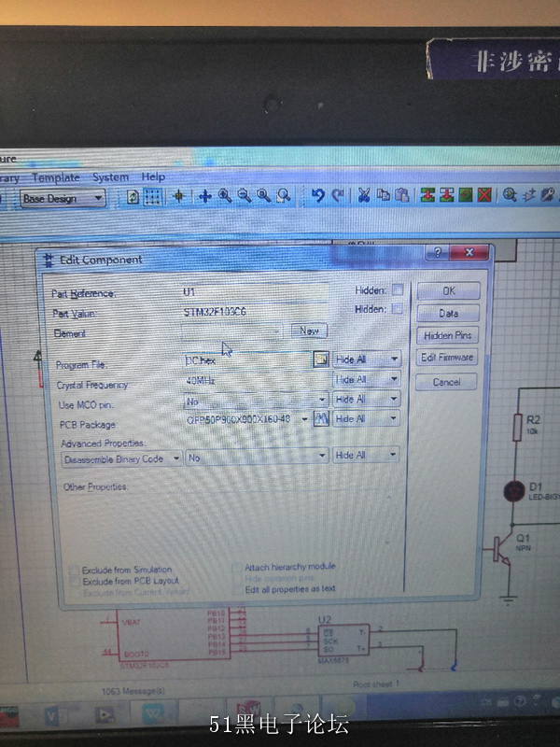Click the Data button
The image size is (560, 747).
tap(448, 314)
